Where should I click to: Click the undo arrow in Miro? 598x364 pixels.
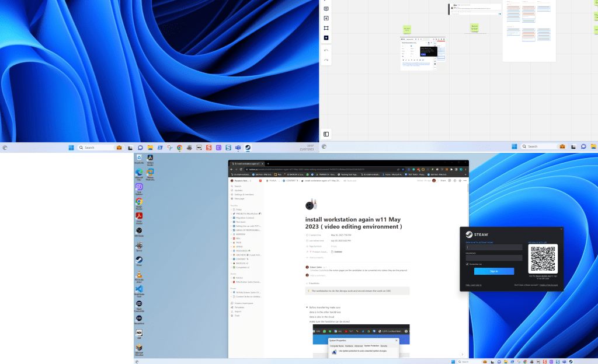click(x=326, y=50)
